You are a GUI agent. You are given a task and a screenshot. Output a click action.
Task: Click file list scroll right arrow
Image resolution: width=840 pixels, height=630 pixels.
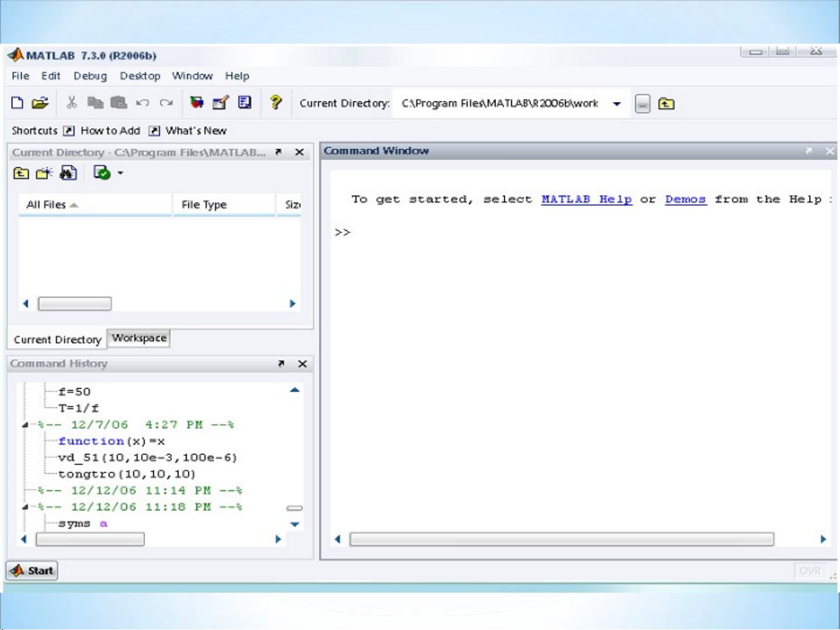click(x=293, y=304)
